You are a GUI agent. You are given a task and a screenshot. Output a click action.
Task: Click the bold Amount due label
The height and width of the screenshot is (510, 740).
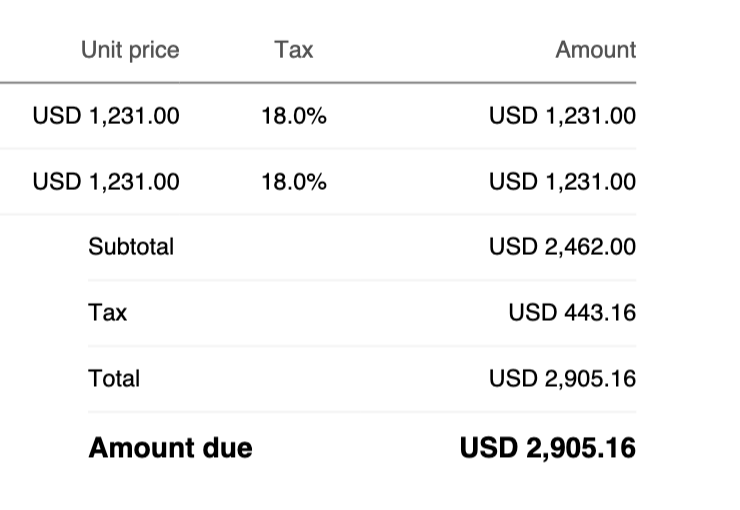[170, 448]
